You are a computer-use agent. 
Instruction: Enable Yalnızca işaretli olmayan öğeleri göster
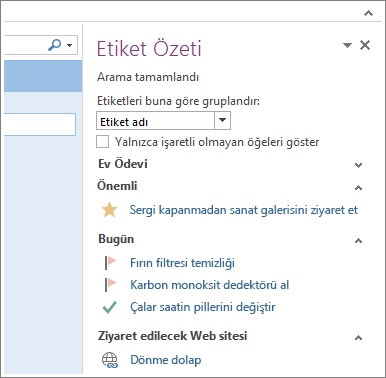point(103,142)
